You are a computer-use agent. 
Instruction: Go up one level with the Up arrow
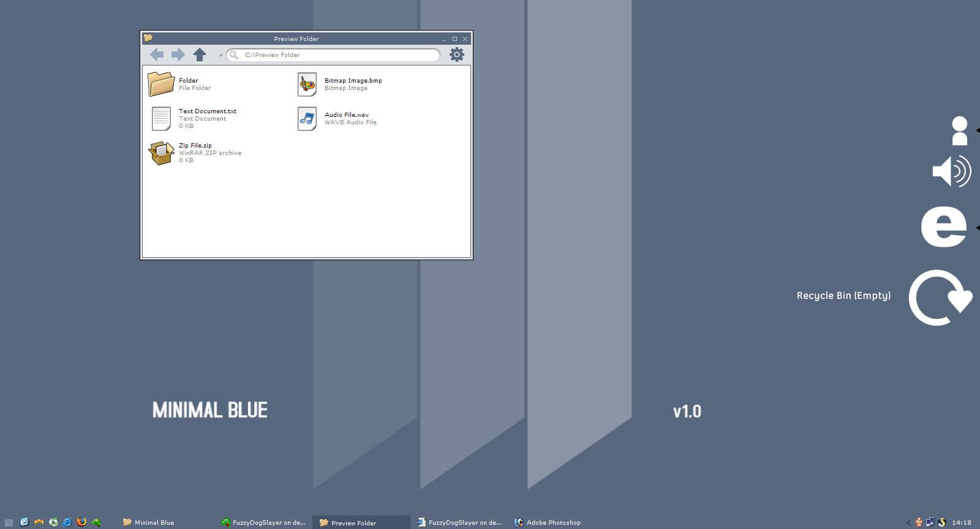tap(200, 54)
